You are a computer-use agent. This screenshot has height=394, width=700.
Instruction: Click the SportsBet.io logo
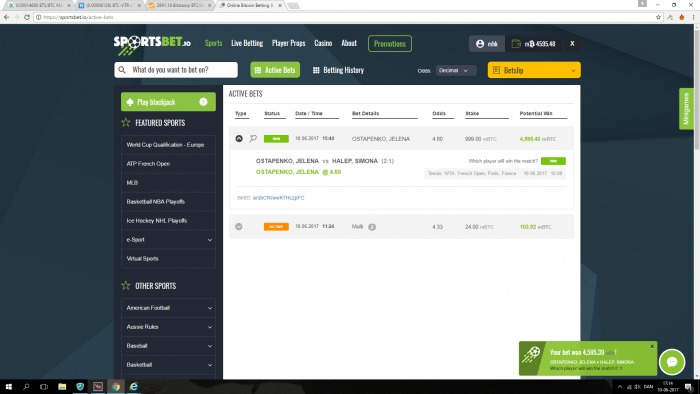[x=152, y=45]
